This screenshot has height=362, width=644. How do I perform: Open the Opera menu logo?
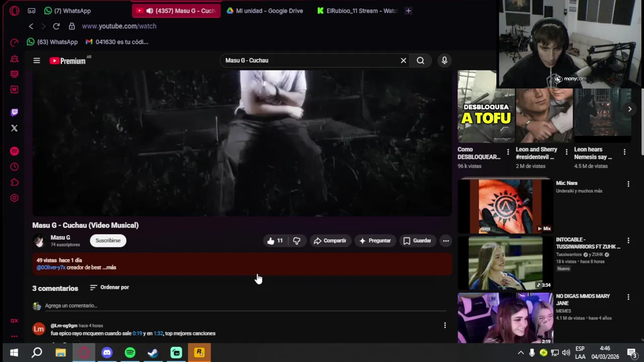[x=14, y=11]
